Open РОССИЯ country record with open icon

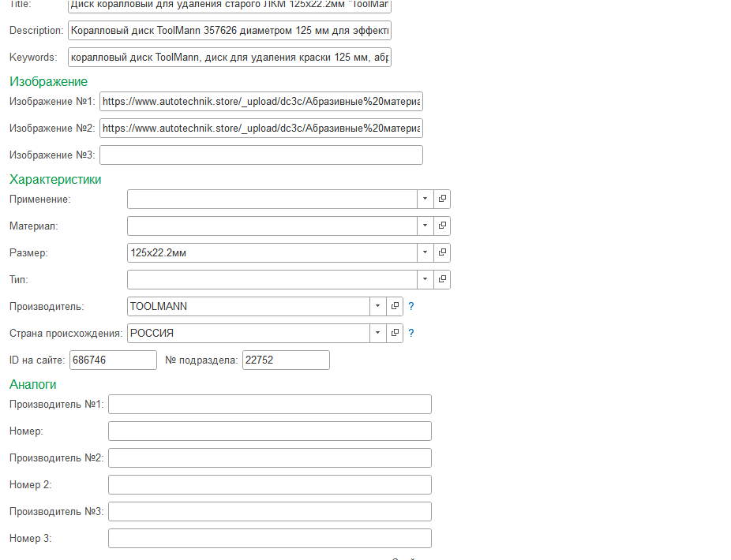(395, 334)
